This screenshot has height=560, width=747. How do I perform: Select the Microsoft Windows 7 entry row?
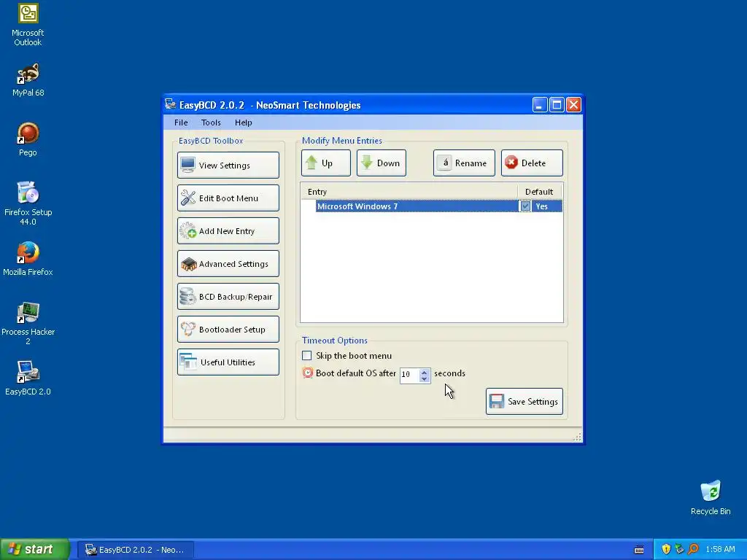[438, 206]
